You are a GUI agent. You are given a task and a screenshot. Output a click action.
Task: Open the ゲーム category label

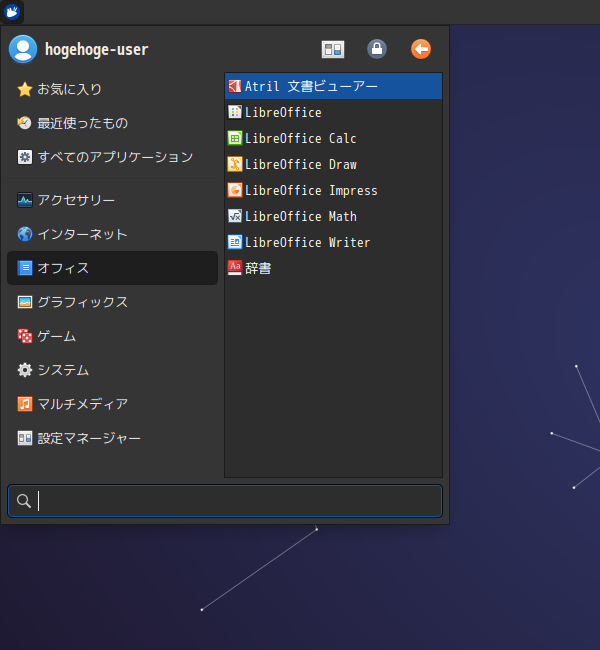pos(57,336)
